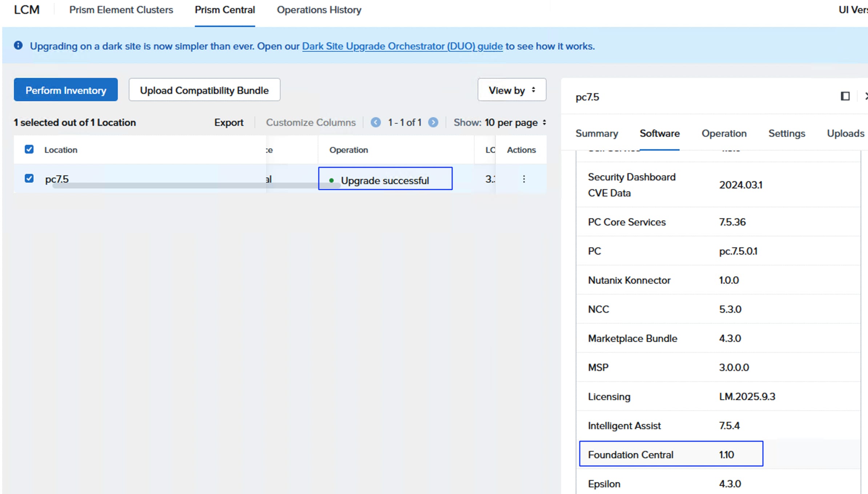
Task: Select the Uploads tab in the detail panel
Action: point(845,134)
